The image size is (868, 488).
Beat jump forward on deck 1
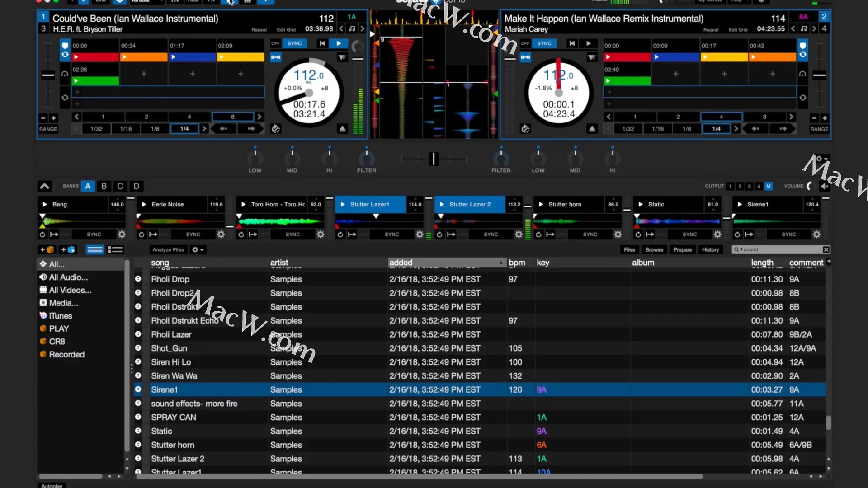coord(251,129)
